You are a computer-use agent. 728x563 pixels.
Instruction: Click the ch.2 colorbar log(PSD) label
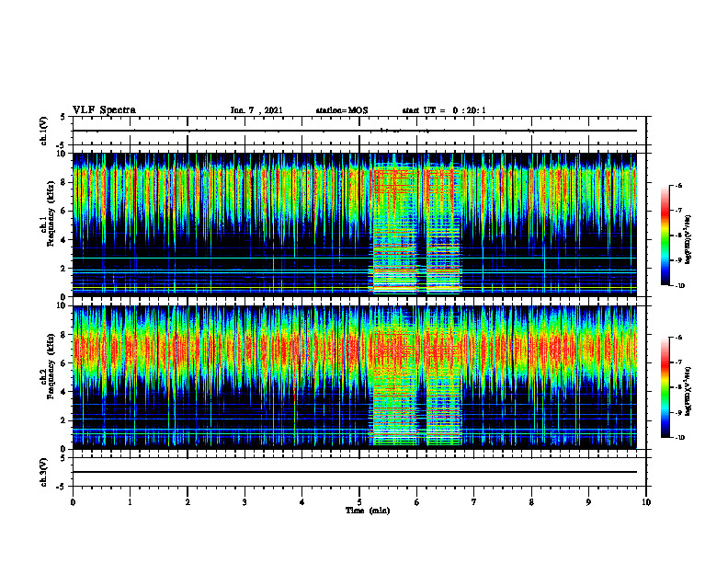(688, 391)
